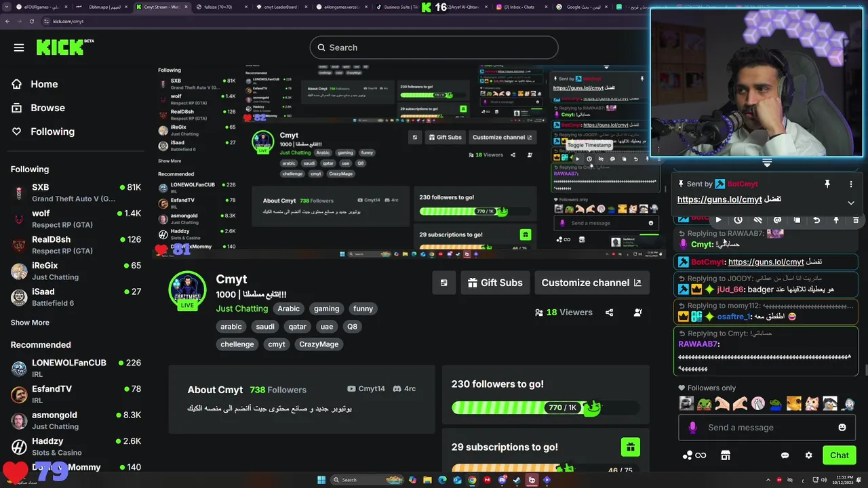Click the green gift icon beside subscriptions goal
Screen dimensions: 868x488
tap(631, 447)
